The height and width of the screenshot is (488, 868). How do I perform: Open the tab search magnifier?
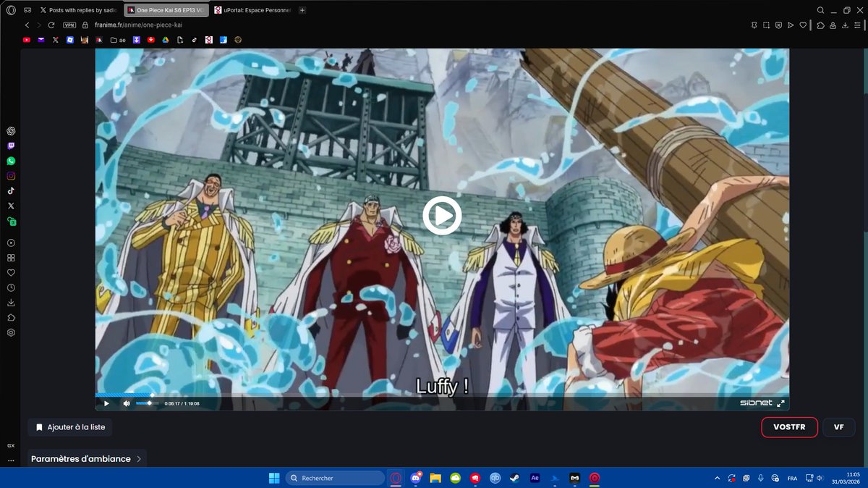pyautogui.click(x=821, y=10)
